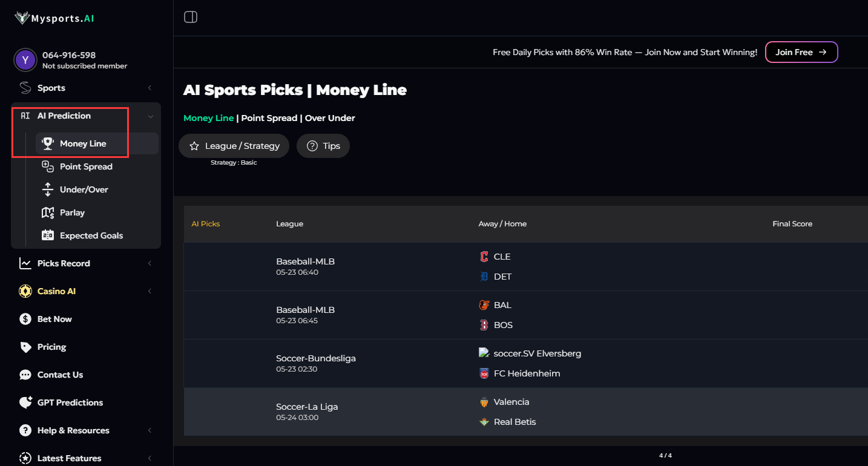The image size is (868, 466).
Task: Click the League column header
Action: [289, 224]
